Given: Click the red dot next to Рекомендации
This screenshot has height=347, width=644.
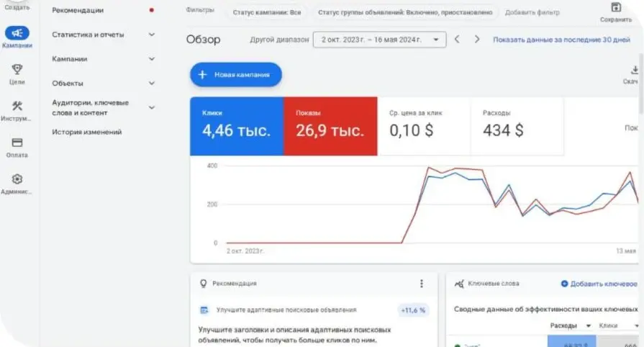Looking at the screenshot, I should pyautogui.click(x=152, y=10).
